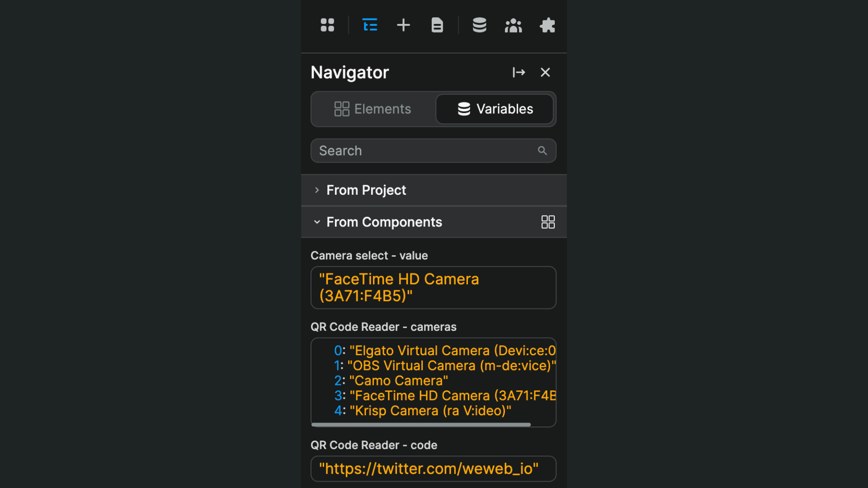Open the apps grid icon in toolbar
Screen dimensions: 868x488
click(327, 25)
